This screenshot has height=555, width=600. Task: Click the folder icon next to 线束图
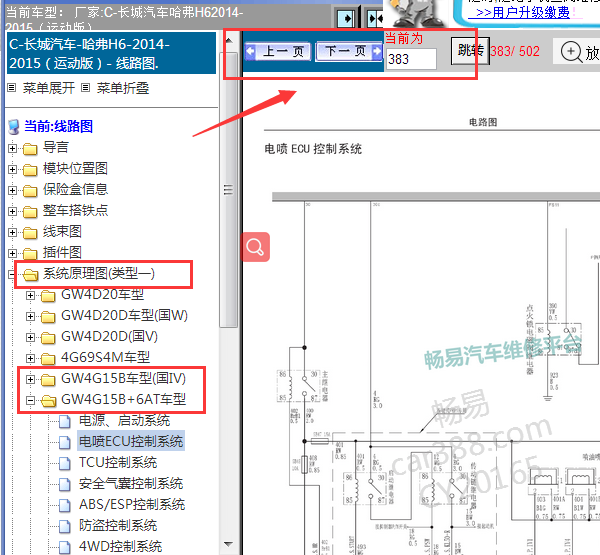(30, 232)
